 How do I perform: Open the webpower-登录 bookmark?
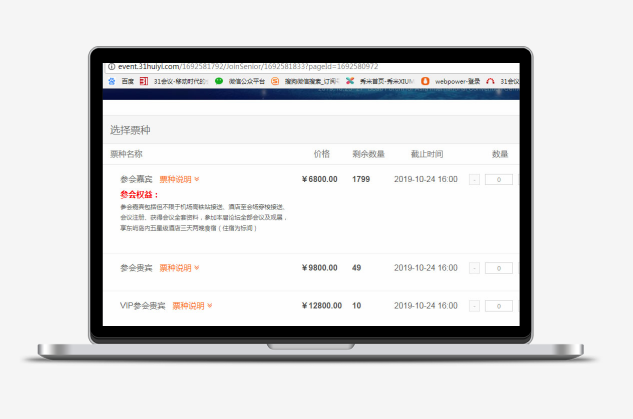tap(451, 81)
